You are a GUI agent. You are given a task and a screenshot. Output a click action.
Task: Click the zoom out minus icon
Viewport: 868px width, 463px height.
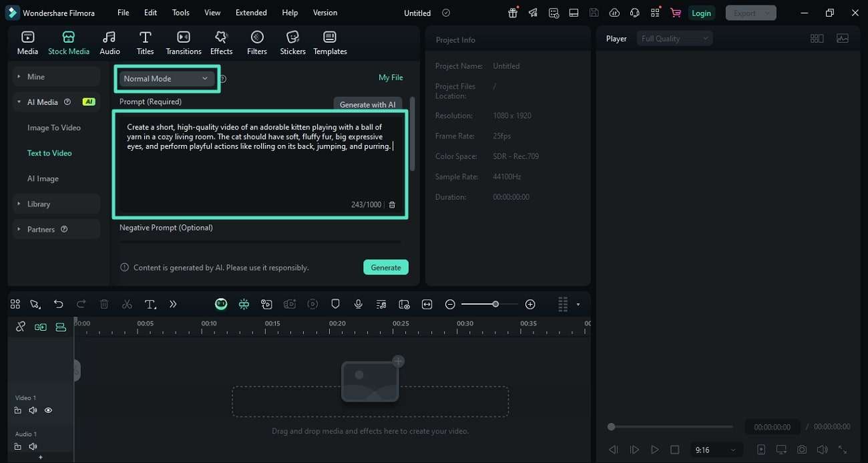(450, 304)
